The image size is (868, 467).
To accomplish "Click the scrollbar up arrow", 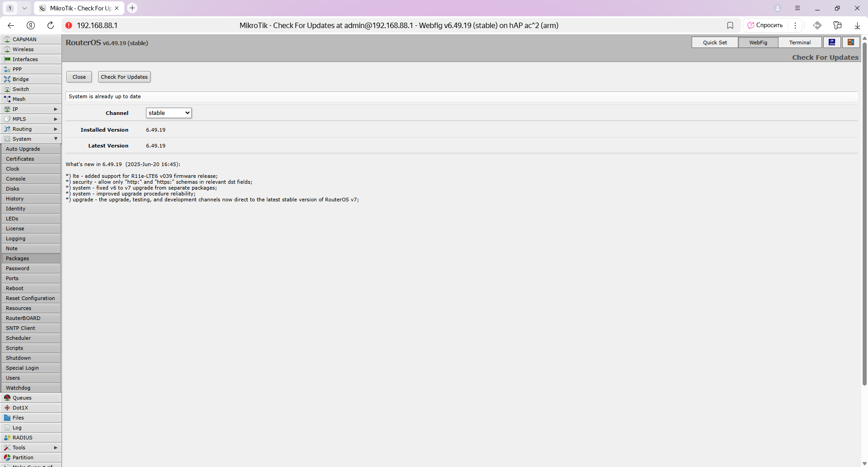I will pyautogui.click(x=864, y=38).
